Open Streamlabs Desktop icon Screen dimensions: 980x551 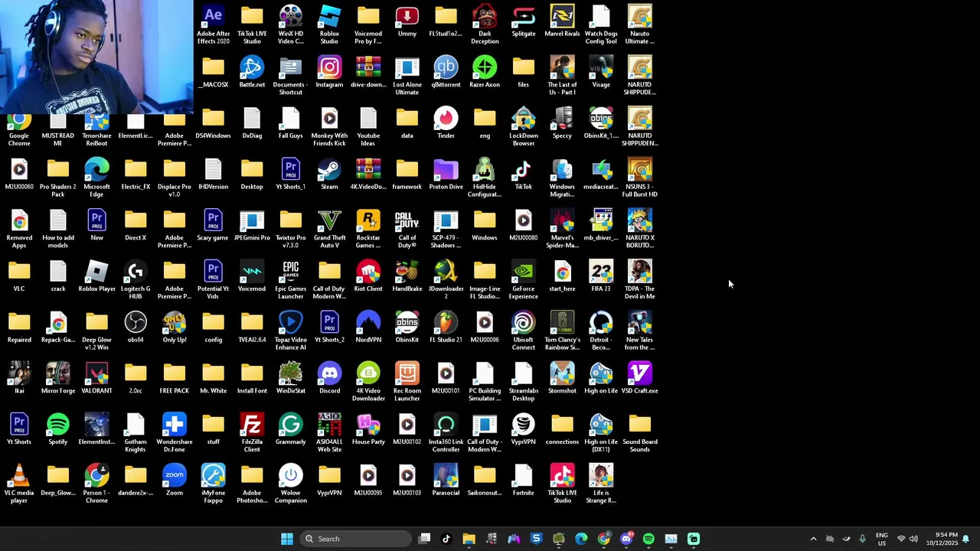pos(524,383)
